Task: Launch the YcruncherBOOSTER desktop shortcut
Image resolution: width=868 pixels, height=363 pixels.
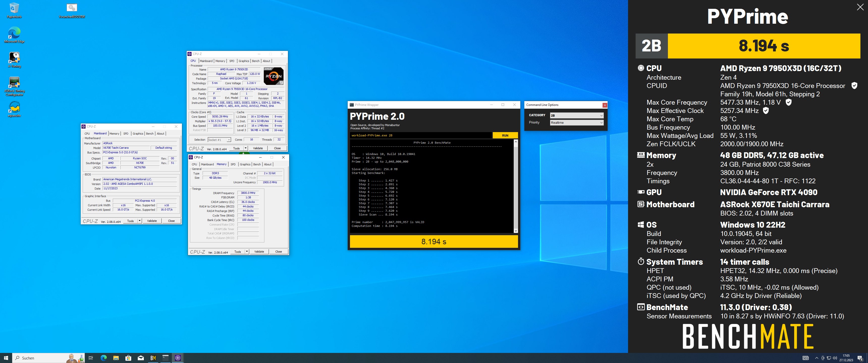Action: 72,10
